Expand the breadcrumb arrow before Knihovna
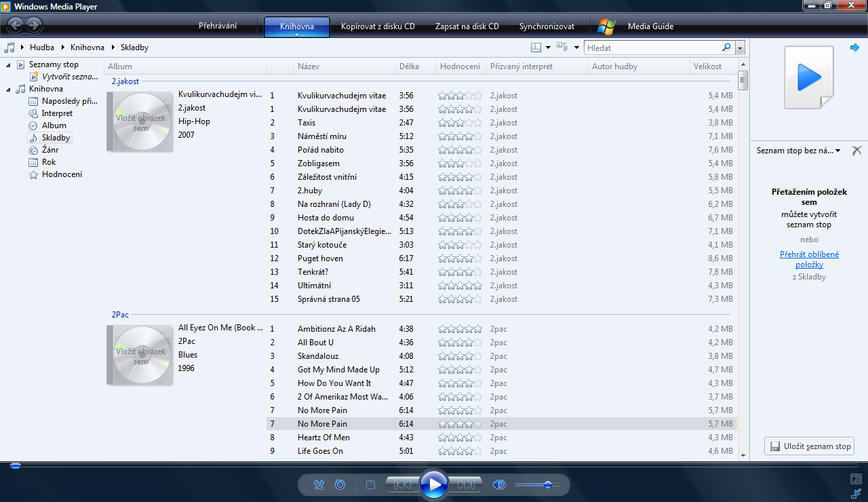Viewport: 868px width, 502px height. 63,47
